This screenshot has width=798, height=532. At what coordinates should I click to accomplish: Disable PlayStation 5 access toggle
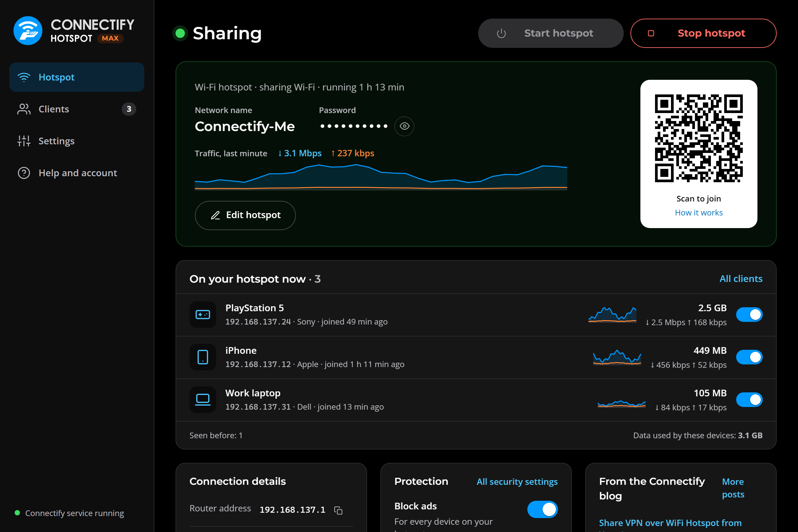[x=749, y=315]
